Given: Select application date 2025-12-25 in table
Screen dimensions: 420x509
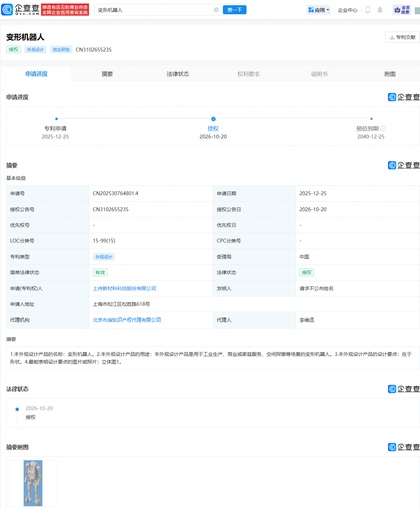Looking at the screenshot, I should pos(313,193).
